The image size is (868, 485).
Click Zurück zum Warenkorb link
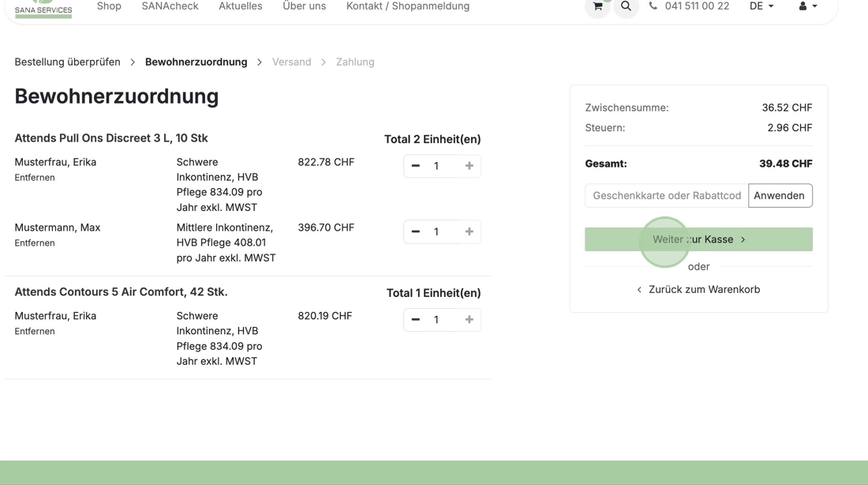click(698, 289)
